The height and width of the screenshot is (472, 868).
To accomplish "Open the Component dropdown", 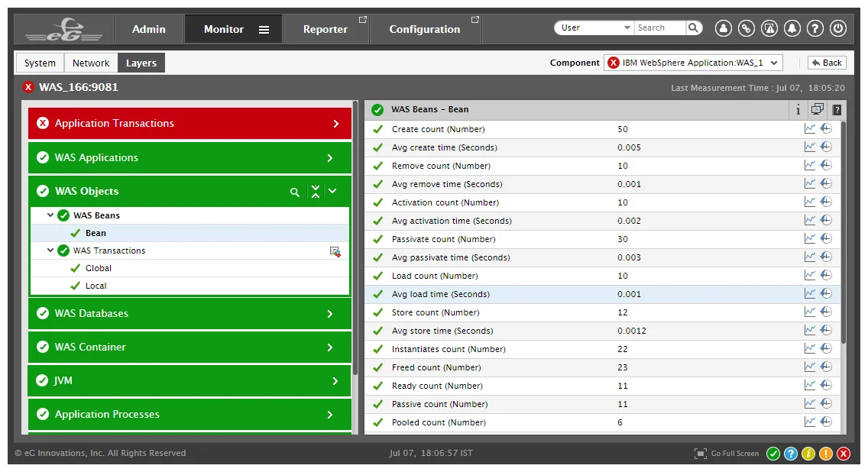I will click(x=692, y=63).
